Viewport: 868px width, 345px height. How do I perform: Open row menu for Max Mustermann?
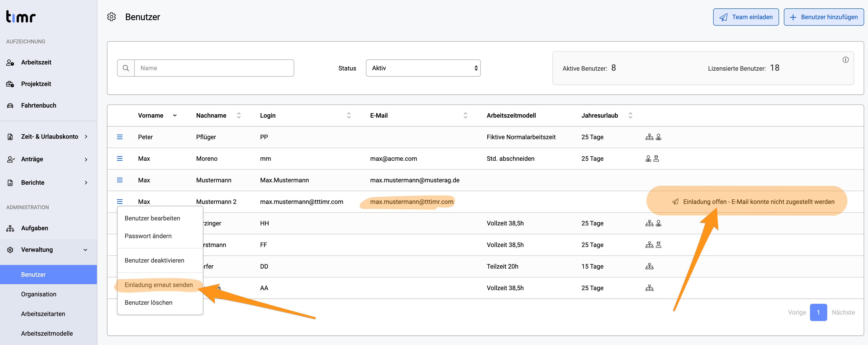point(120,180)
